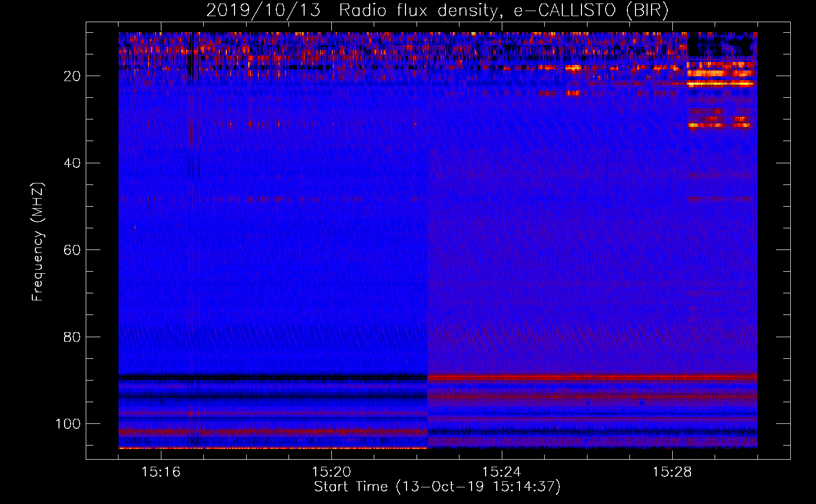Click the 40 frequency tick label

click(72, 163)
